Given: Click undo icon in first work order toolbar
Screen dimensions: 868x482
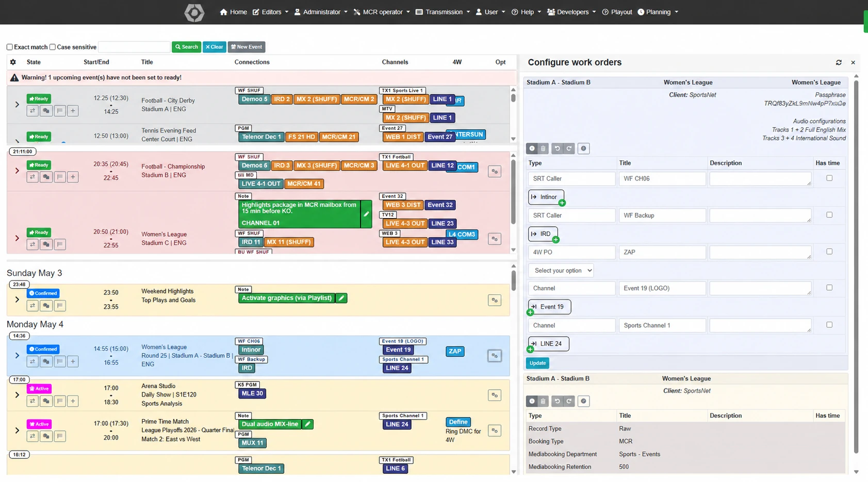Looking at the screenshot, I should pos(557,148).
